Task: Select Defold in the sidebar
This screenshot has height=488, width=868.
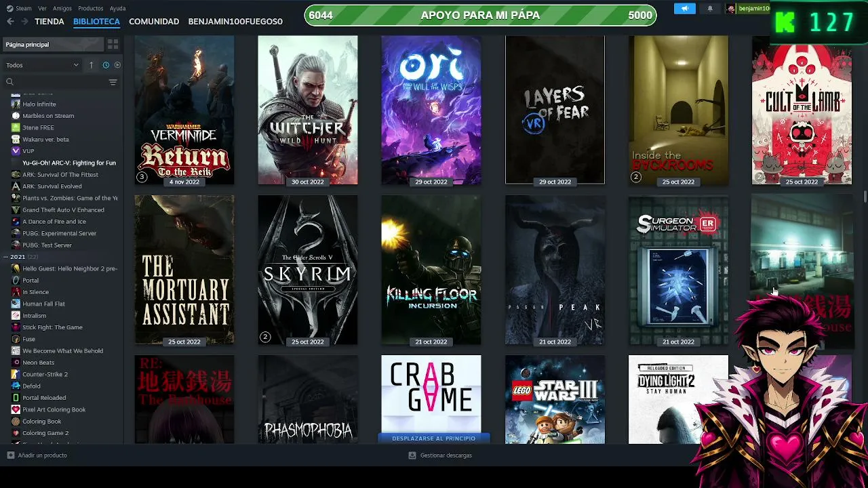Action: pyautogui.click(x=31, y=386)
